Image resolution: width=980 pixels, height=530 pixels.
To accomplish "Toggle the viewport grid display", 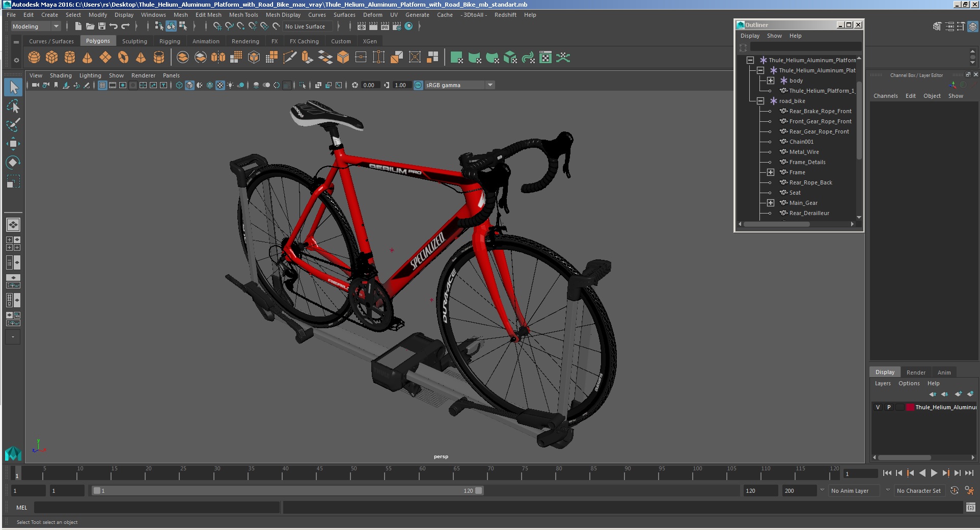I will 102,85.
